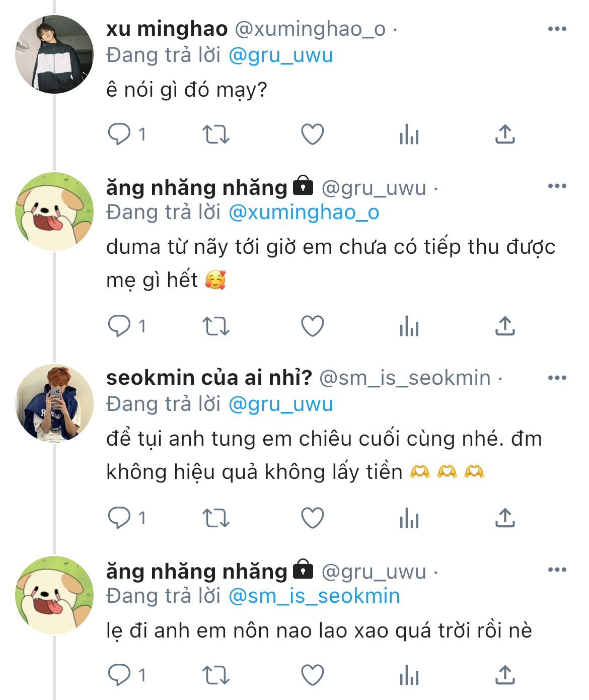
Task: View analytics for xu minghao's tweet
Action: pos(409,134)
